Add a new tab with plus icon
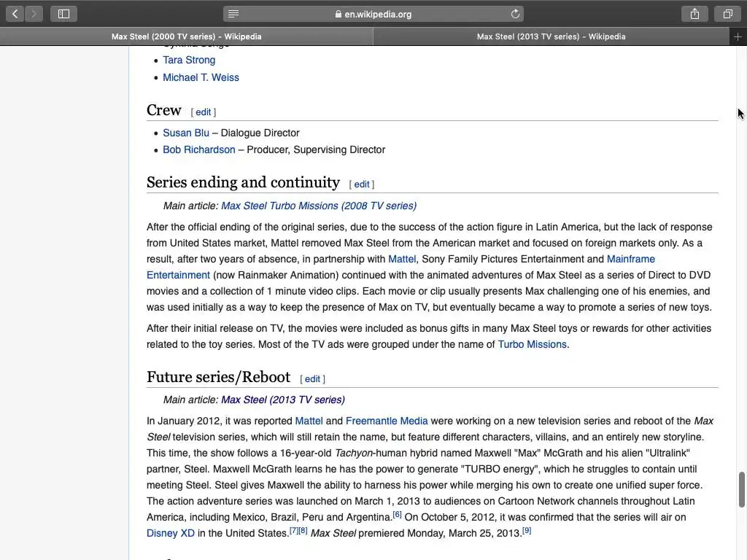Screen dimensions: 747x560 (x=738, y=36)
